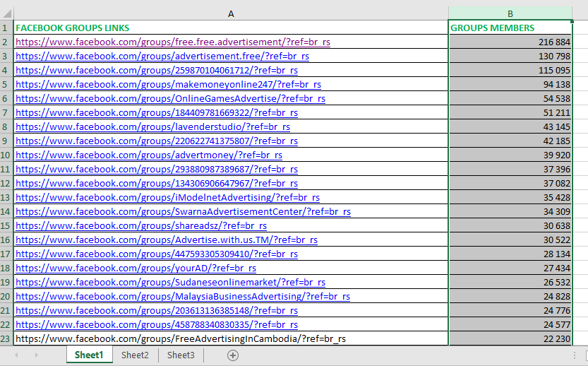Screen dimensions: 588x366
Task: Open the 458788340830335 group link
Action: tap(157, 325)
